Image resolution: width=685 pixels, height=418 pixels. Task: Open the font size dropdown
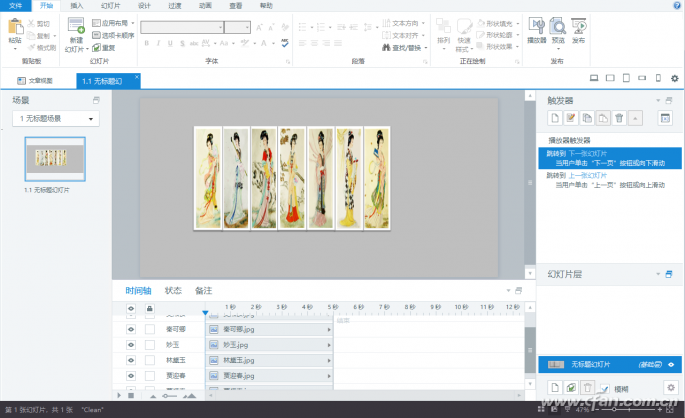[x=247, y=27]
